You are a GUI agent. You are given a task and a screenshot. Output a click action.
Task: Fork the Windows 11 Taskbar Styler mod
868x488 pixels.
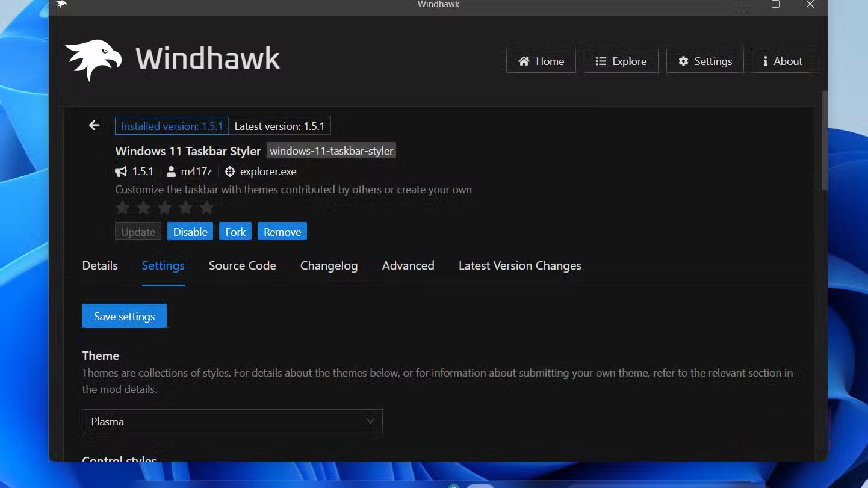click(235, 231)
